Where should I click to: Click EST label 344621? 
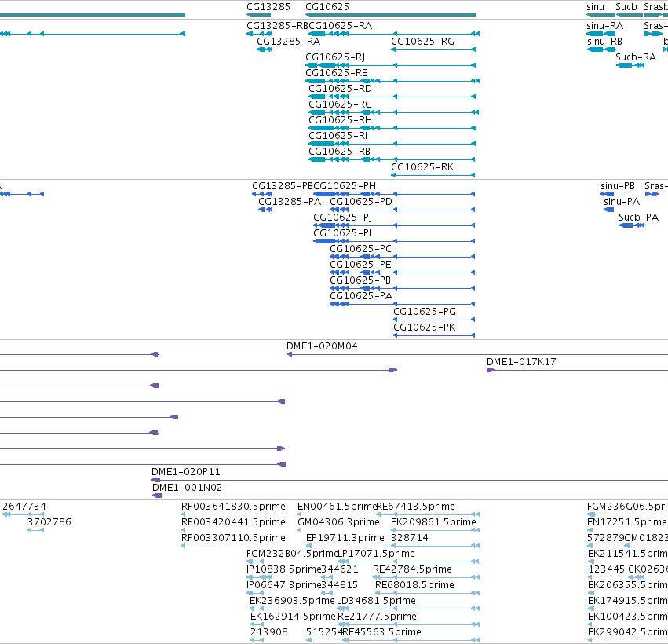coord(340,569)
